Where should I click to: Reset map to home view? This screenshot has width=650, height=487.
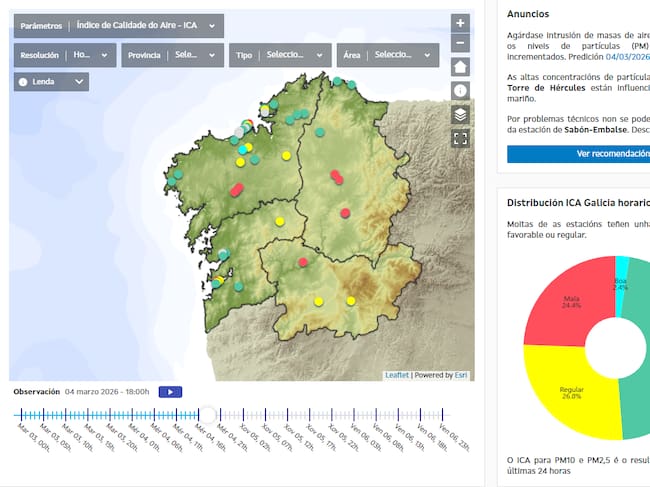click(x=460, y=67)
